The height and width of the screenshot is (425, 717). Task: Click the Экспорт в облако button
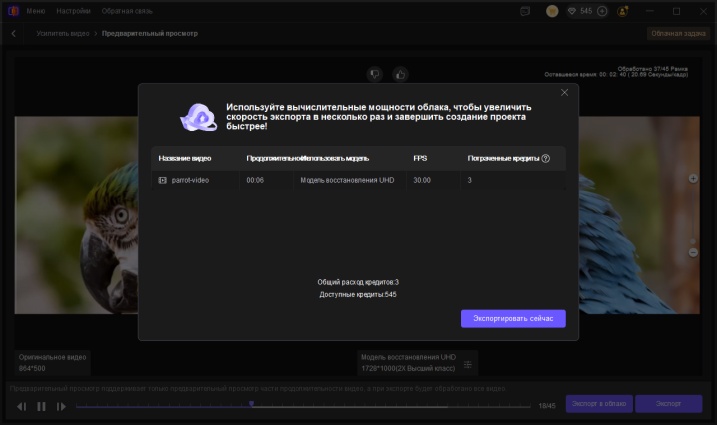click(599, 404)
